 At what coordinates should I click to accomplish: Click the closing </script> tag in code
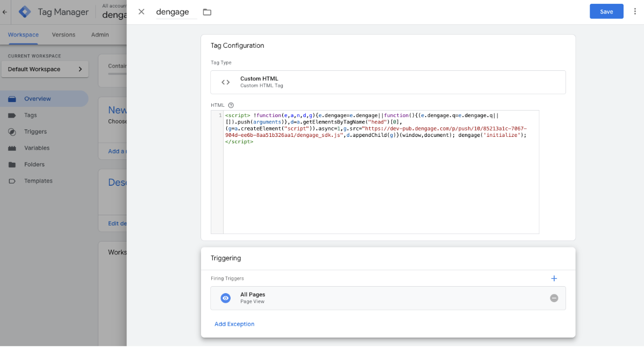click(x=239, y=142)
